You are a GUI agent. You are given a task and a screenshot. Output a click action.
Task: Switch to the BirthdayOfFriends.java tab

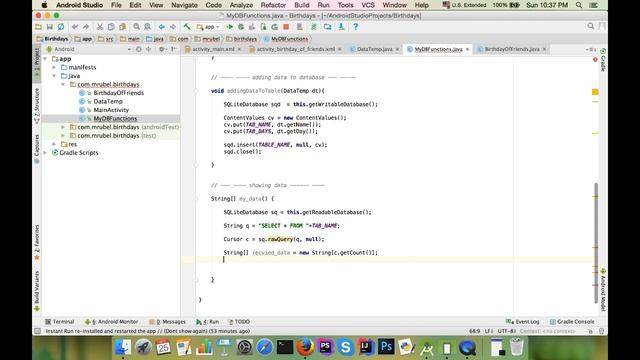(512, 49)
